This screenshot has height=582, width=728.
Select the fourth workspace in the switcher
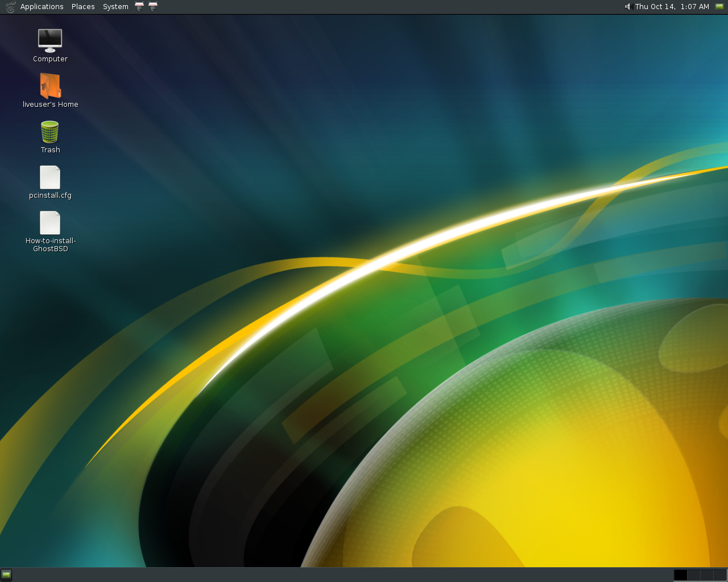[x=720, y=575]
